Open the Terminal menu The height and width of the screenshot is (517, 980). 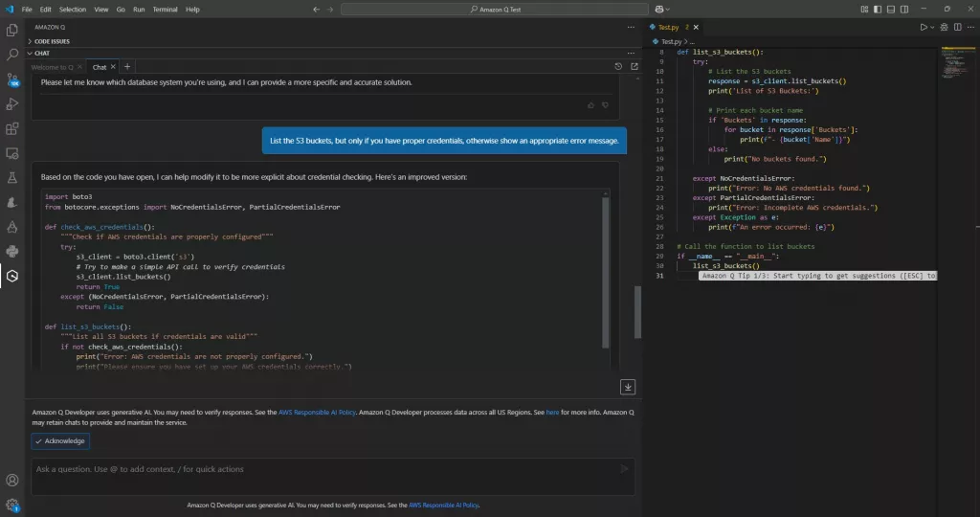coord(167,9)
